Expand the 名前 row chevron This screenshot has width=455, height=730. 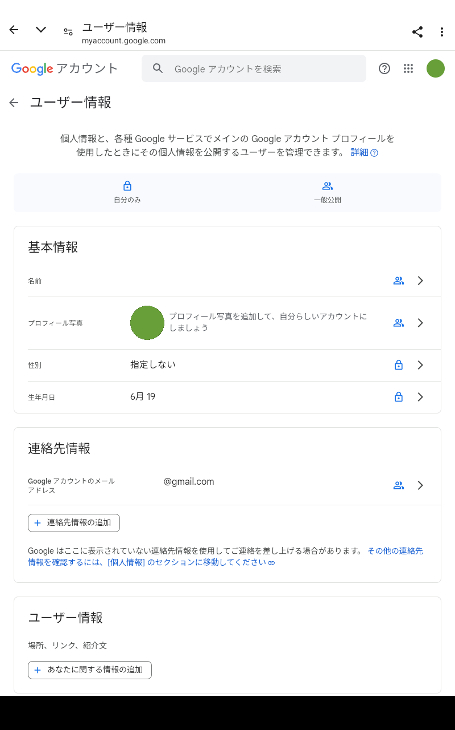click(420, 280)
